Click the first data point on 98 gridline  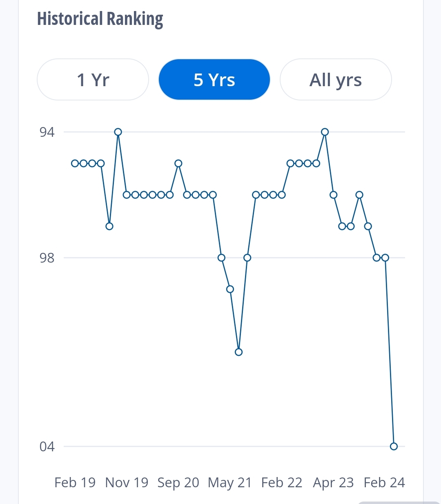point(221,258)
